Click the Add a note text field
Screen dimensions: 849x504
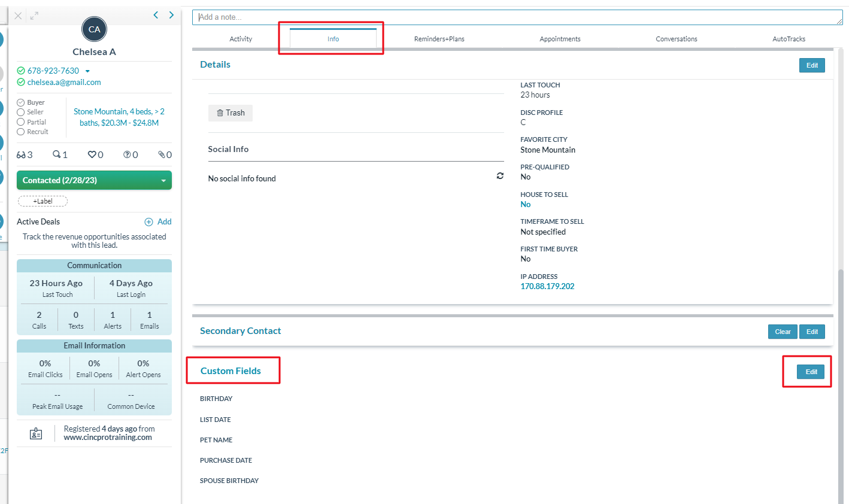point(517,17)
